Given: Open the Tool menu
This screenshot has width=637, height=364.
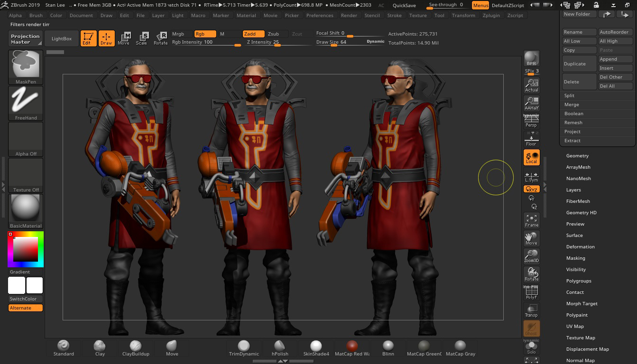Looking at the screenshot, I should tap(439, 15).
